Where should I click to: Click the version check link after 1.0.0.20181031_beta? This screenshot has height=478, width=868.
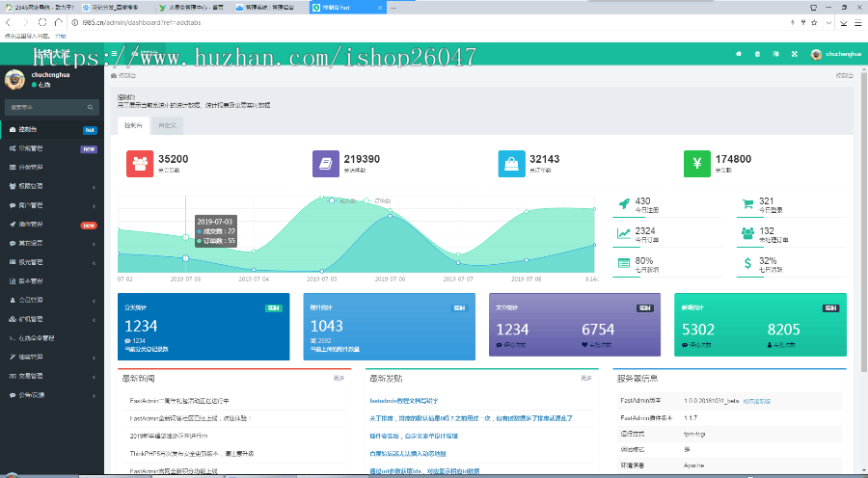click(757, 401)
